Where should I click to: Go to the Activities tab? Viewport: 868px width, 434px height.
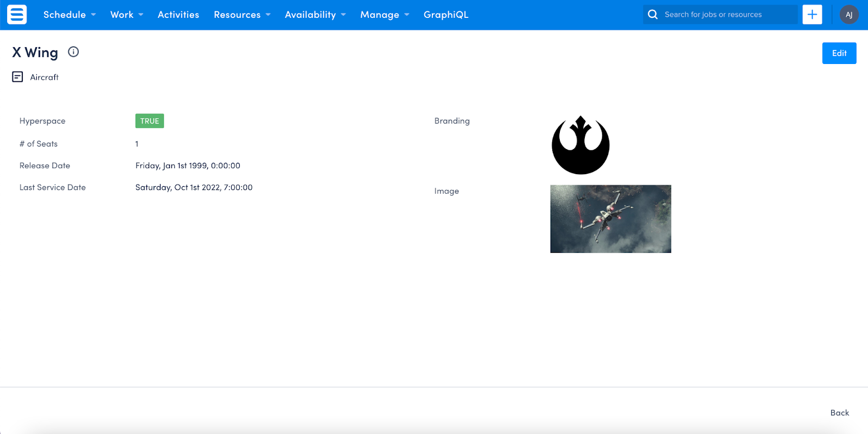click(x=178, y=15)
